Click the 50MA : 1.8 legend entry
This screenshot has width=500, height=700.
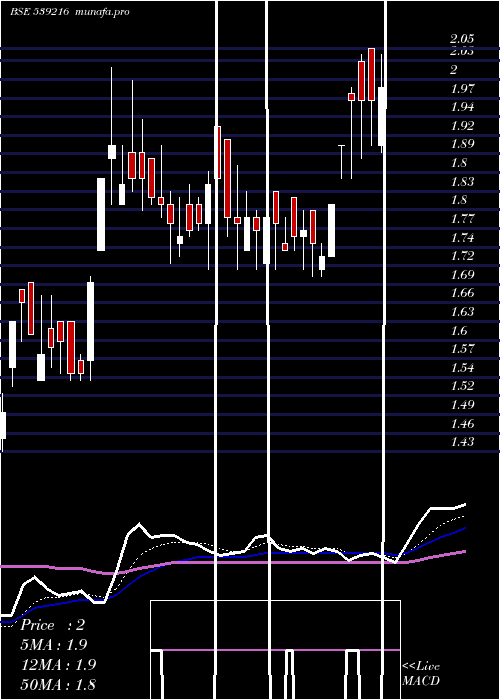(x=58, y=685)
